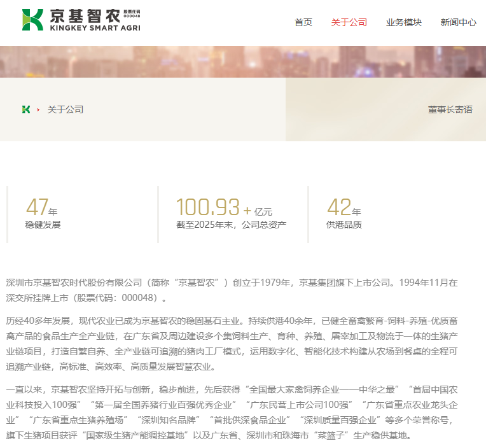The height and width of the screenshot is (448, 486).
Task: Go to 新闻中心 menu
Action: click(458, 22)
